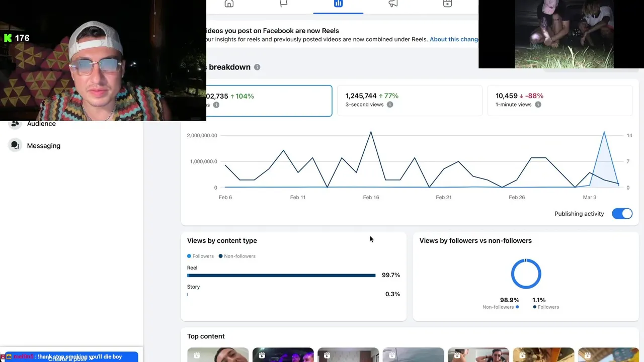Click the Feb 6 axis date label
Image resolution: width=644 pixels, height=362 pixels.
click(x=225, y=198)
